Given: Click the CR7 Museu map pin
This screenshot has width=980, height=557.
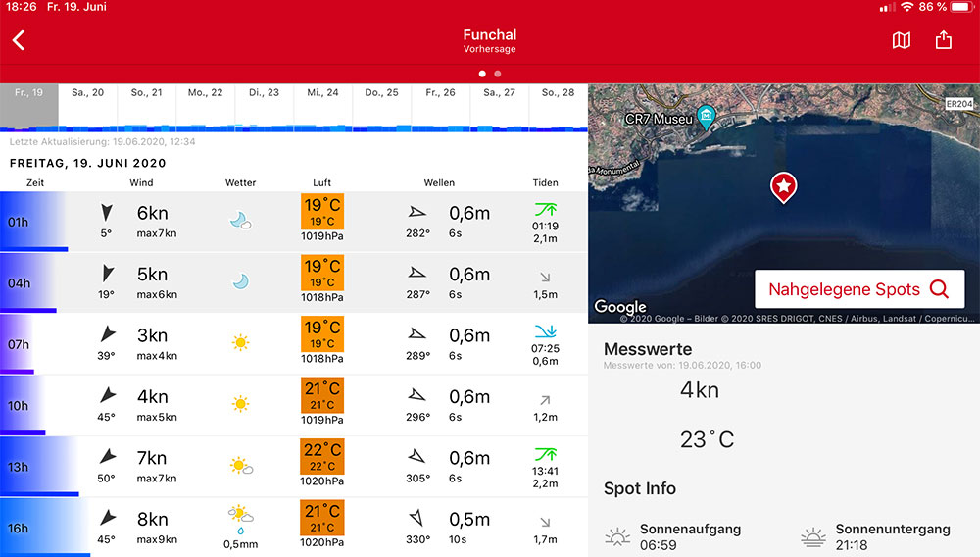Looking at the screenshot, I should coord(706,119).
